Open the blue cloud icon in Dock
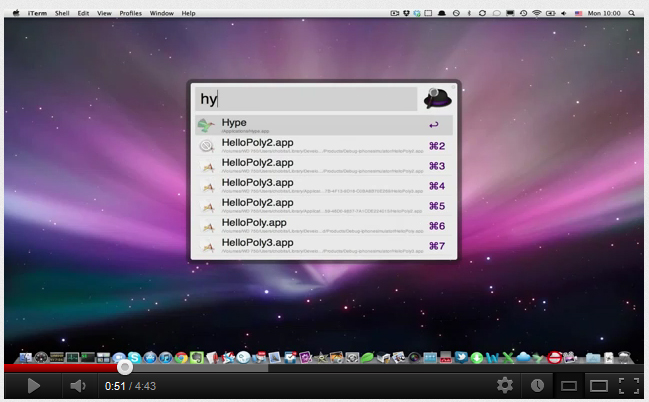 tap(524, 357)
